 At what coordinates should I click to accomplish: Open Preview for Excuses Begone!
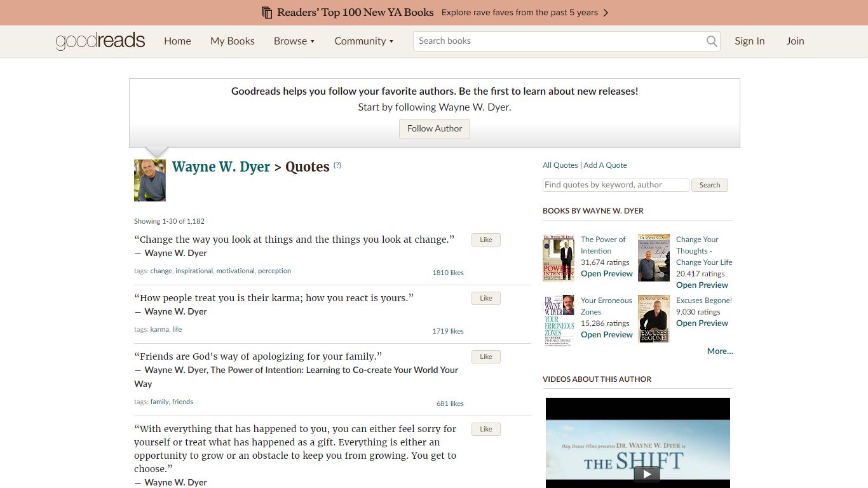[702, 323]
